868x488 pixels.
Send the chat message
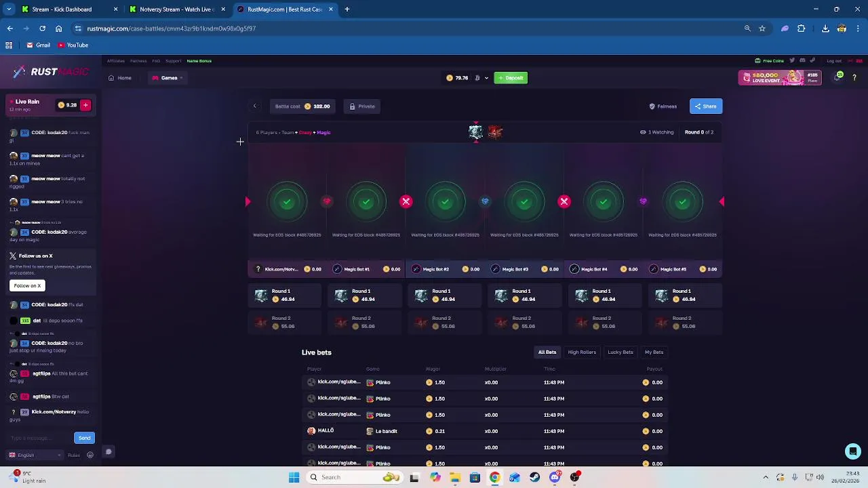coord(84,438)
